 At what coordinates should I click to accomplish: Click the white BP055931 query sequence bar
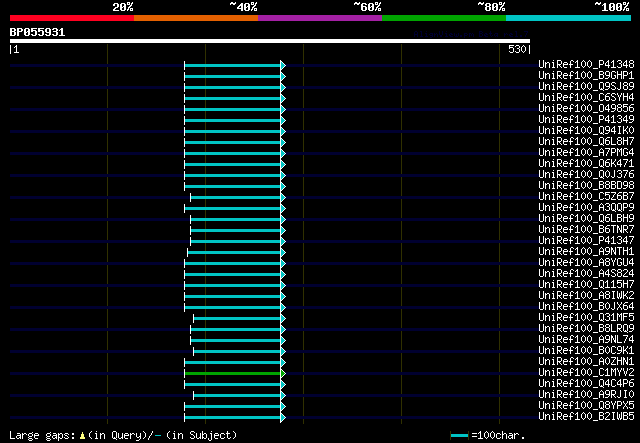pos(270,41)
